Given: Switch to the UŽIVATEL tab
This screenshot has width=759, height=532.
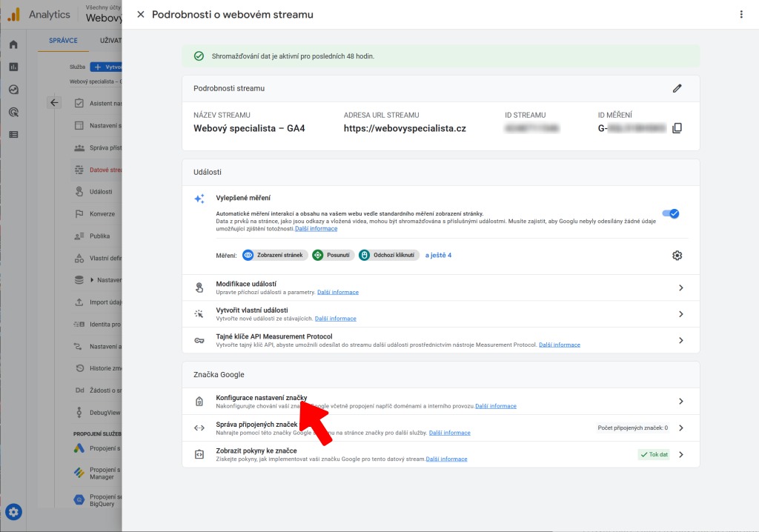Looking at the screenshot, I should pos(111,40).
